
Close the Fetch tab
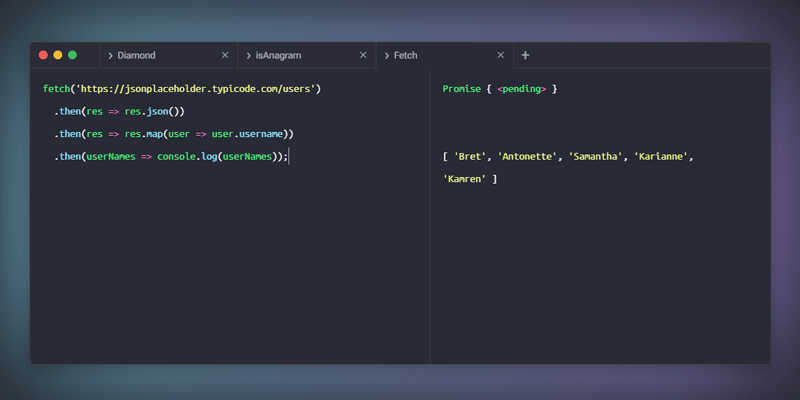[x=501, y=56]
